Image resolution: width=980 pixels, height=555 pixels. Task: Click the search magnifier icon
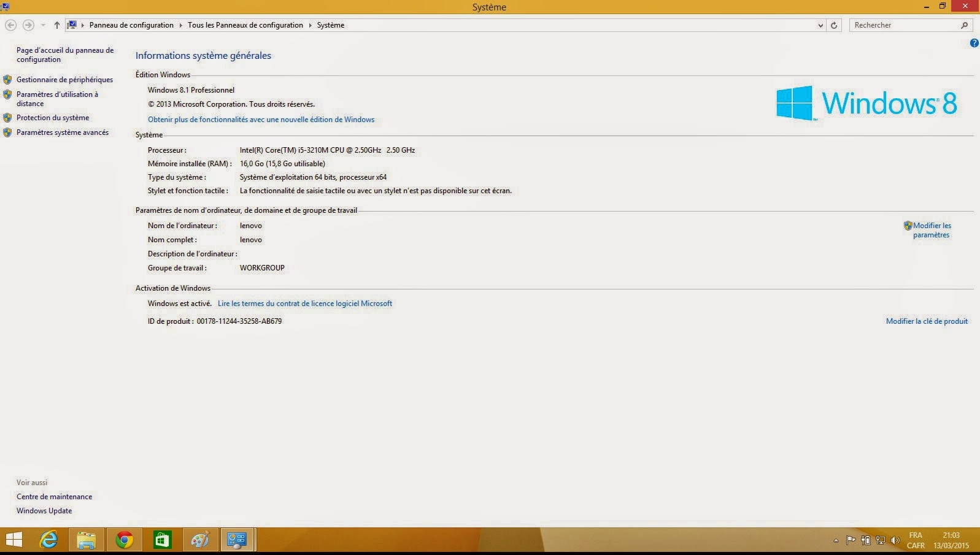(964, 25)
